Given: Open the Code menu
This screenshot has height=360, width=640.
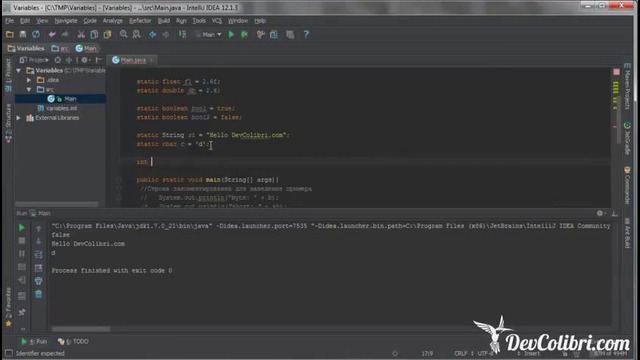Looking at the screenshot, I should pos(90,21).
